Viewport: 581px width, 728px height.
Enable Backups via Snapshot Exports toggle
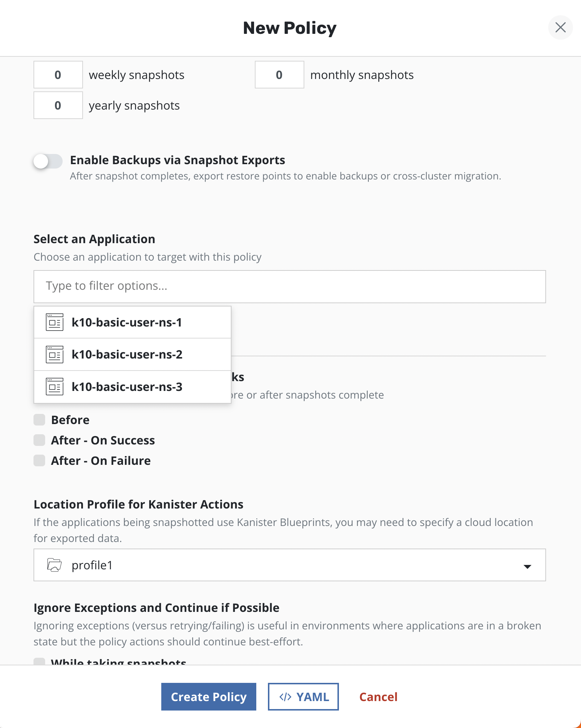pos(48,161)
